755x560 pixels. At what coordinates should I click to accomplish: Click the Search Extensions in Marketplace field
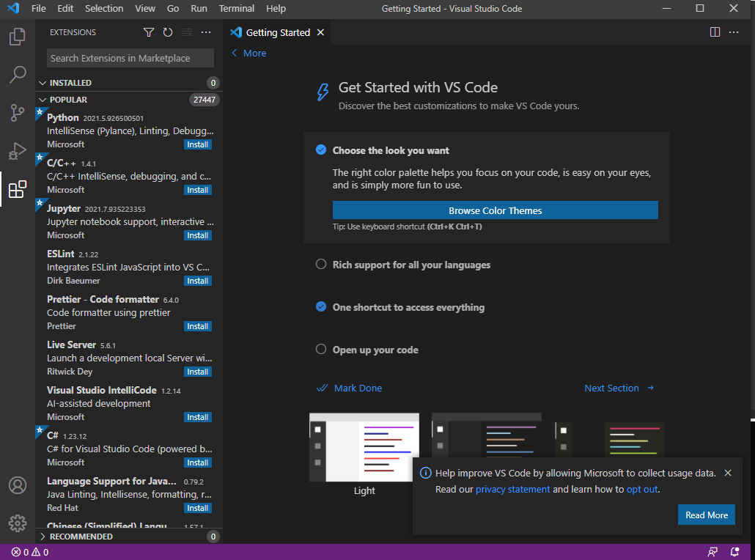pos(130,58)
